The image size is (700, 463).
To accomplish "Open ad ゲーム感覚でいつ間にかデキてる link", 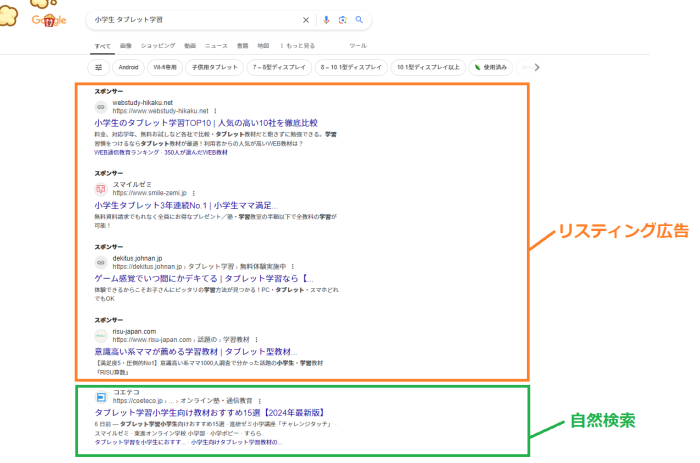I will [x=204, y=279].
